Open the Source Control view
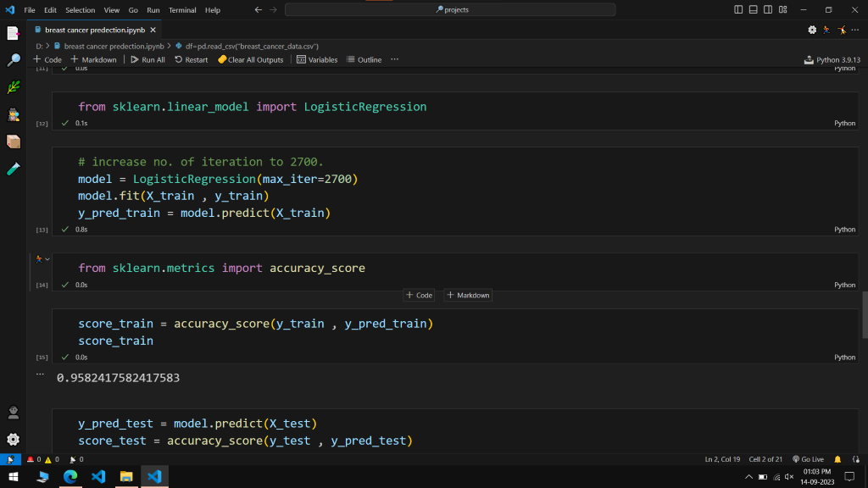Screen dimensions: 868x488 pyautogui.click(x=14, y=87)
